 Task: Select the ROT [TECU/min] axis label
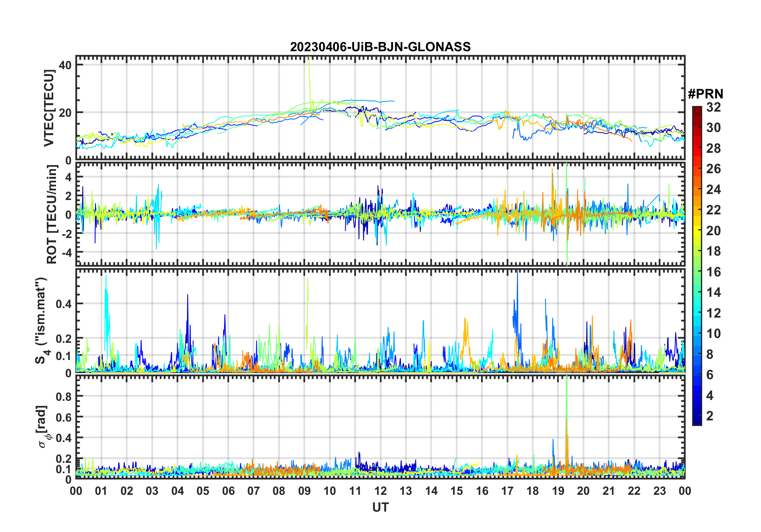coord(52,214)
